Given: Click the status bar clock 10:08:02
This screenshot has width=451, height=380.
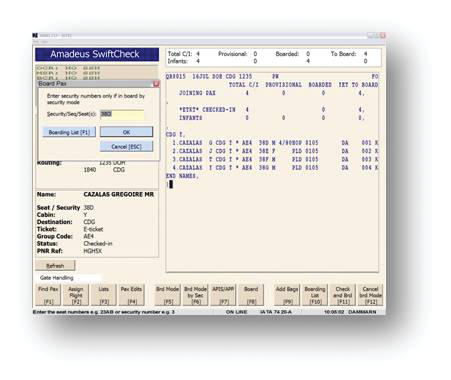Looking at the screenshot, I should click(334, 312).
